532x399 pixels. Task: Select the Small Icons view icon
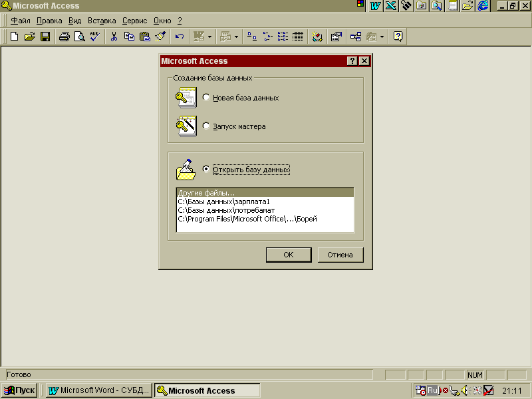(267, 37)
